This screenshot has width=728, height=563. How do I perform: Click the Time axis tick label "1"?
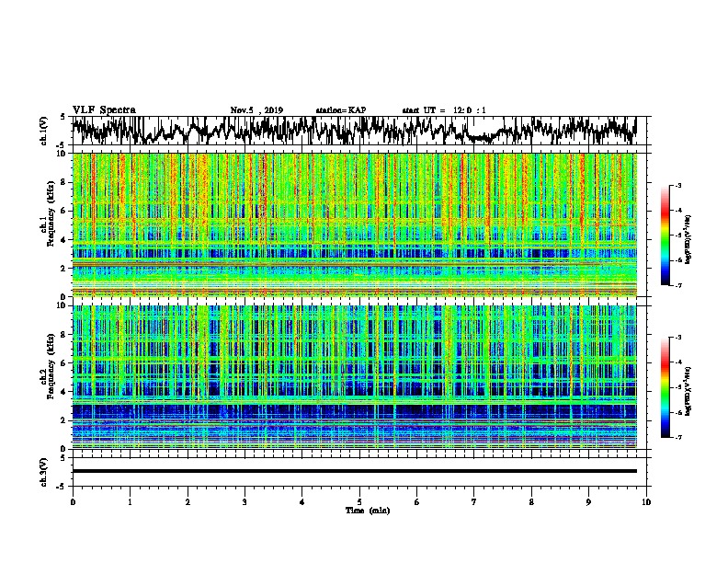point(130,502)
